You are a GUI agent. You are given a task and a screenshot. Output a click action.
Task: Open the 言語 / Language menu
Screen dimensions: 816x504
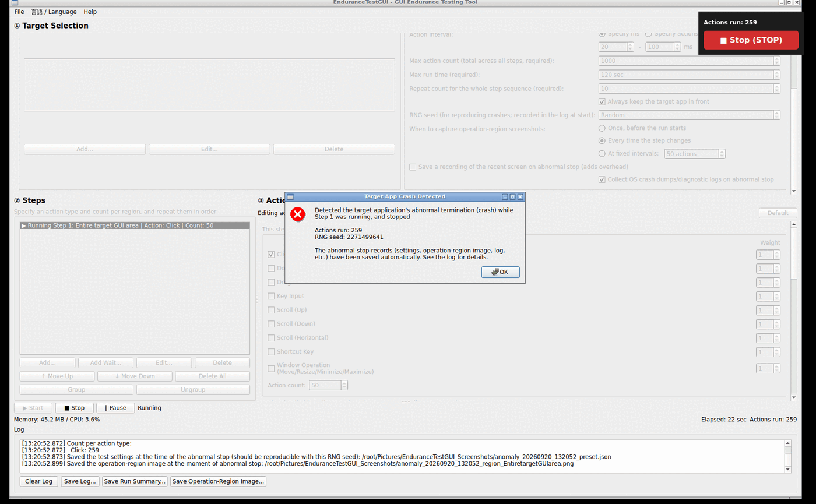54,12
